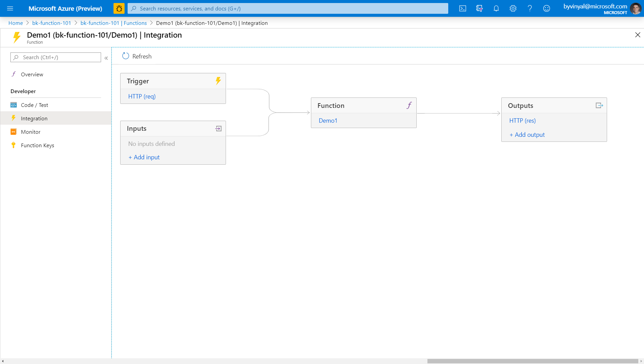The image size is (644, 364).
Task: Collapse the left sidebar with the chevron
Action: (106, 58)
